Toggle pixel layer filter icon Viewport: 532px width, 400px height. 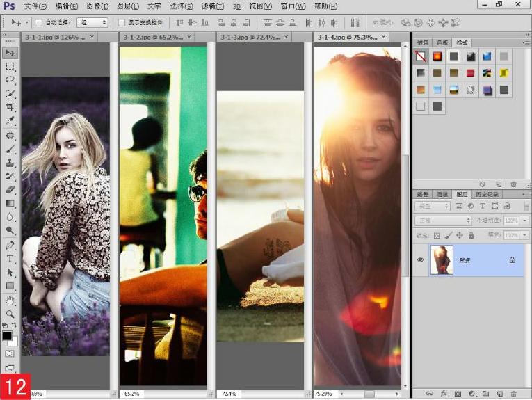[x=459, y=206]
